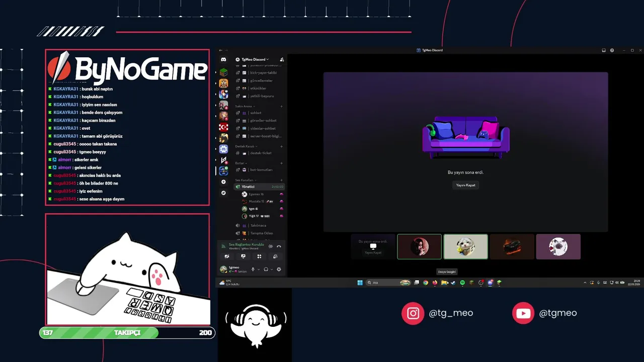The width and height of the screenshot is (644, 362).
Task: Click the Yayını Kapat button under the couch
Action: coord(465,185)
